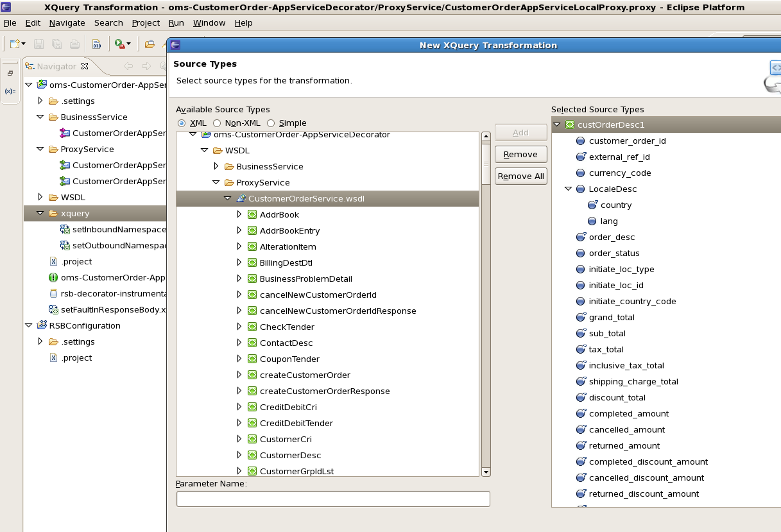
Task: Select cancelNewCustomerOrderIdResponse item
Action: (x=338, y=311)
